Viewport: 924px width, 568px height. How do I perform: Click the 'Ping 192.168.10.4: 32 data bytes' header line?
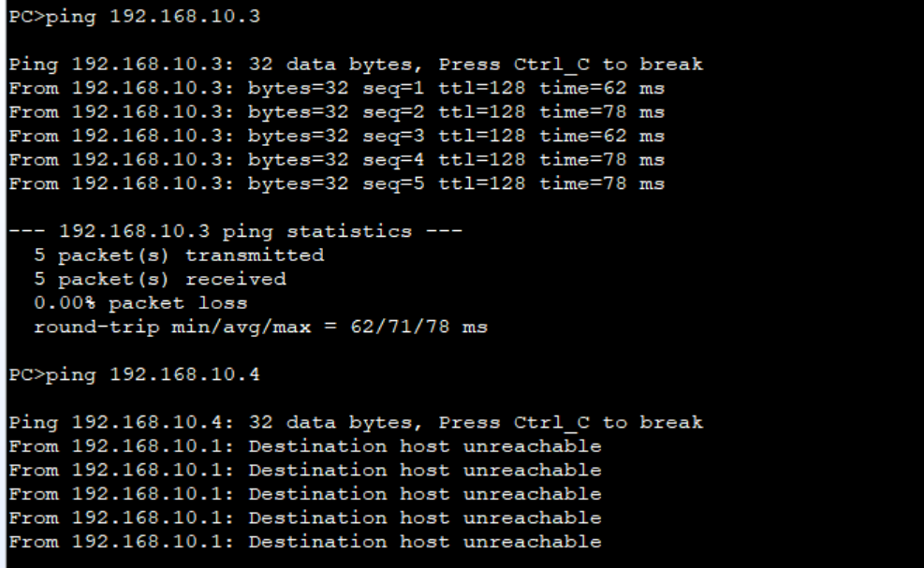point(356,422)
